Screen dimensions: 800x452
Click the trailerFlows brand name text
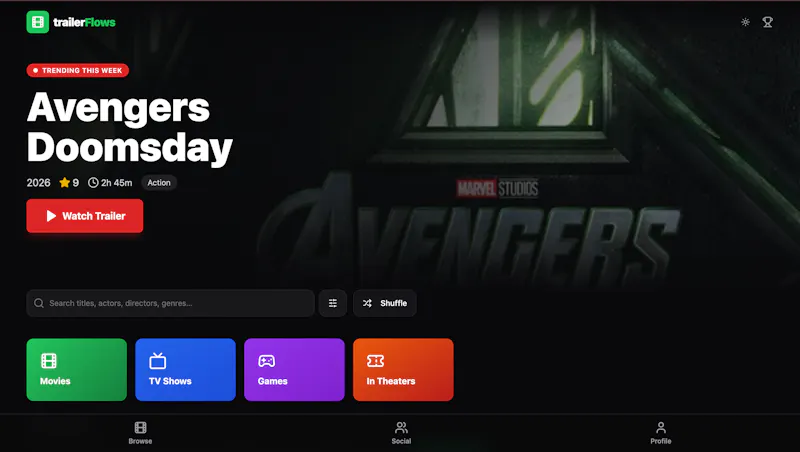pyautogui.click(x=84, y=22)
